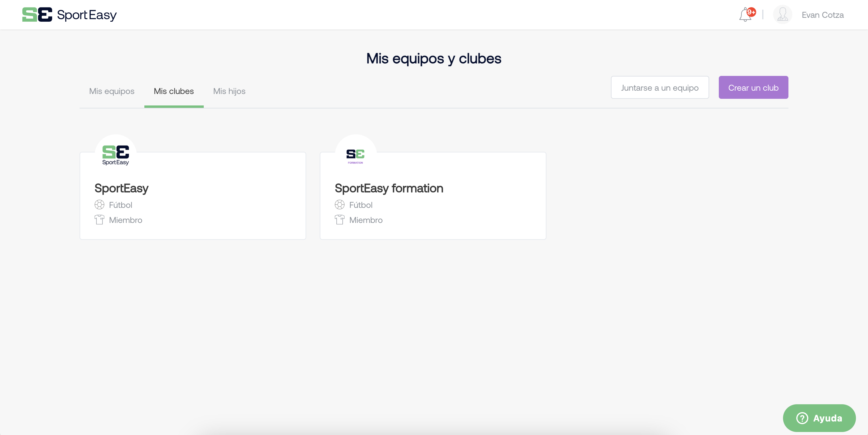Click Fútbol text on SportEasy card
868x435 pixels.
tap(121, 205)
